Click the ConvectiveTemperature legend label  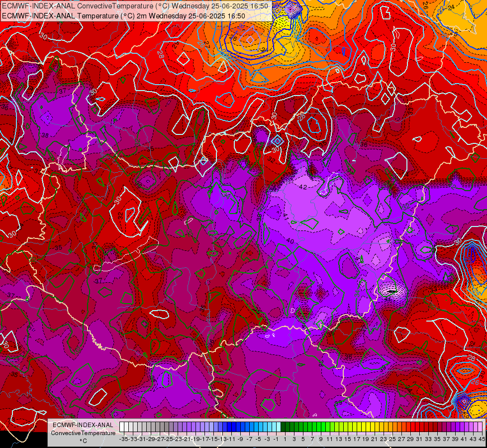[x=83, y=433]
